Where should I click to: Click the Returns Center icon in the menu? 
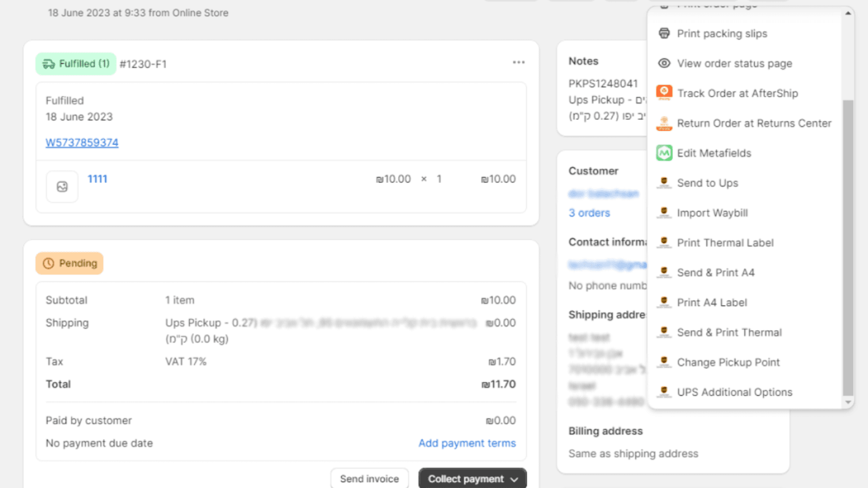point(664,123)
